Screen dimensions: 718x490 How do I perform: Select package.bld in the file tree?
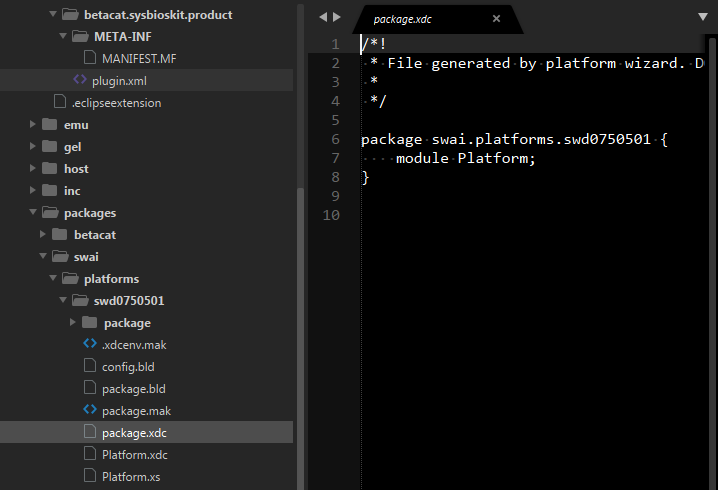(x=133, y=388)
